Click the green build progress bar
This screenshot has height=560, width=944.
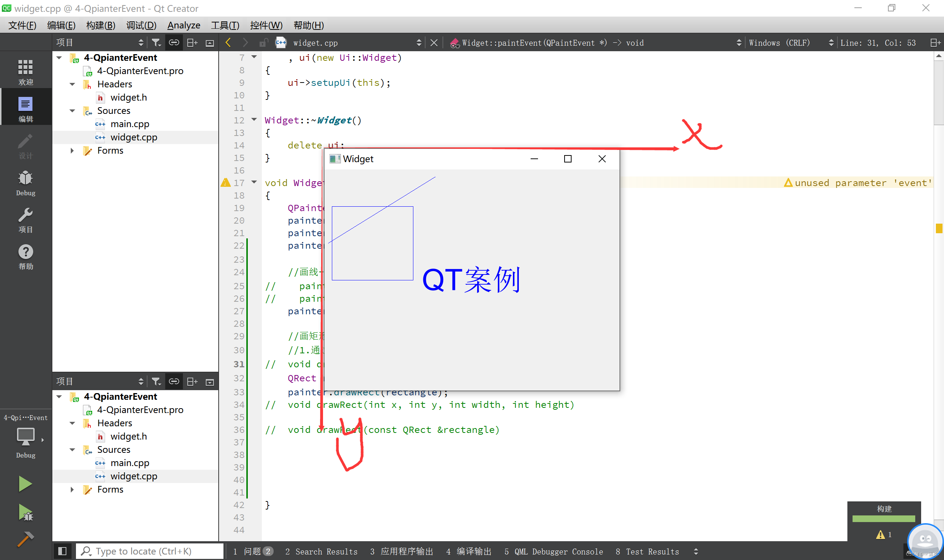click(884, 519)
